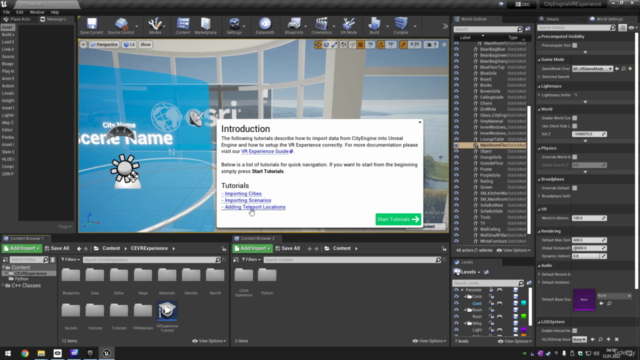This screenshot has width=640, height=360.
Task: Expand the toolbar overflow chevron
Action: [x=445, y=26]
